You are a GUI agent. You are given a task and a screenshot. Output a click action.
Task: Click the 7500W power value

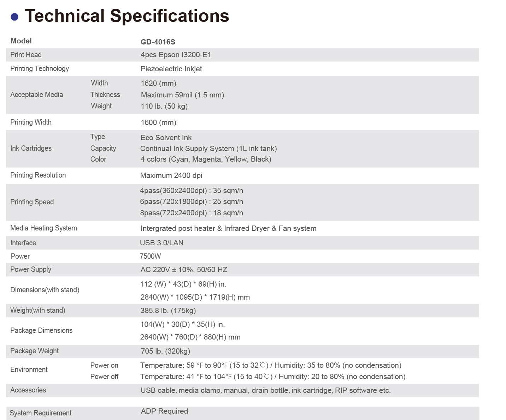coord(150,256)
